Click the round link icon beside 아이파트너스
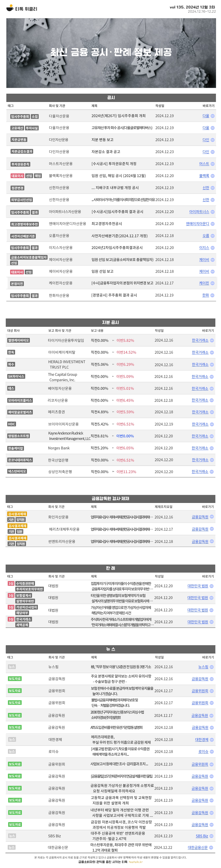221x868 pixels. pyautogui.click(x=213, y=212)
